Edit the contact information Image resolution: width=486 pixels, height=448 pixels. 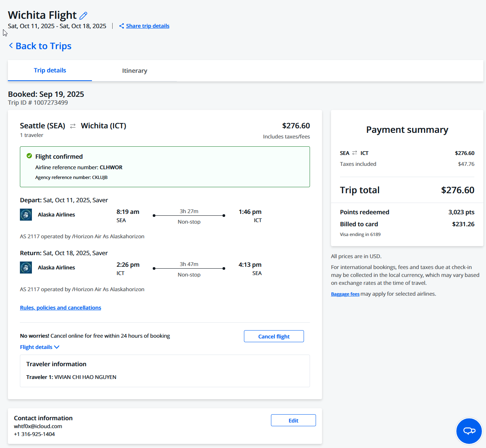(x=293, y=421)
